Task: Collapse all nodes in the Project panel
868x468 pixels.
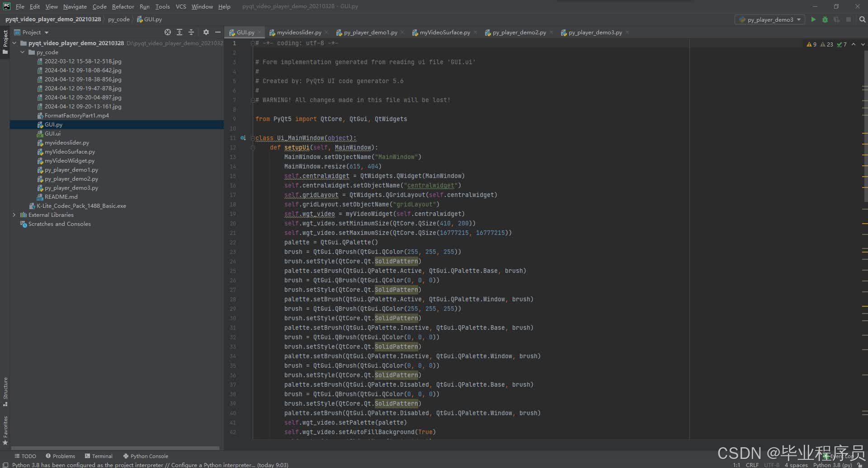Action: 191,32
